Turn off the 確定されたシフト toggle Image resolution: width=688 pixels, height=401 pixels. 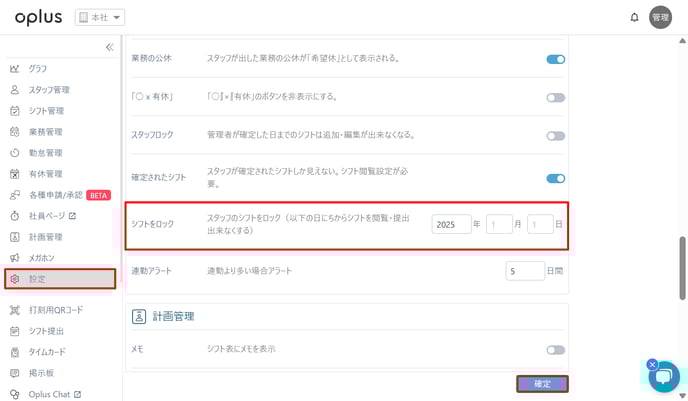(x=556, y=179)
